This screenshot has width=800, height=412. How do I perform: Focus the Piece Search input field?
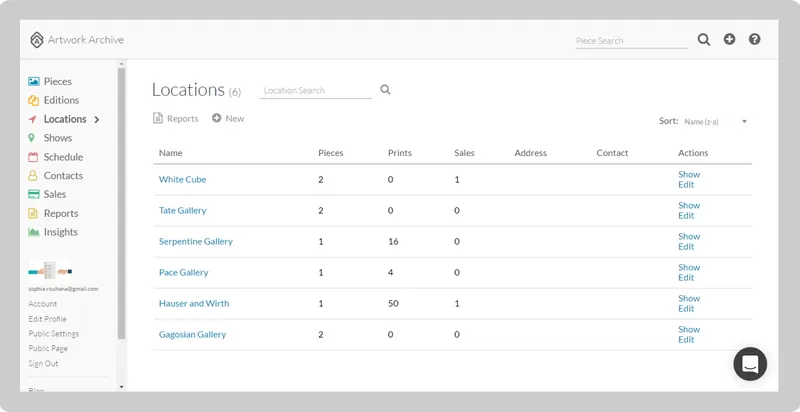[x=632, y=41]
